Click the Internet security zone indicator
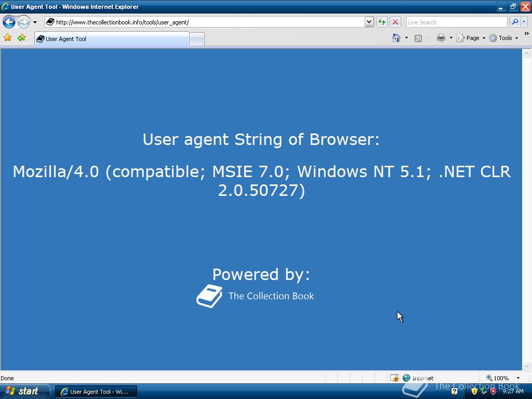This screenshot has width=532, height=399. [x=418, y=378]
